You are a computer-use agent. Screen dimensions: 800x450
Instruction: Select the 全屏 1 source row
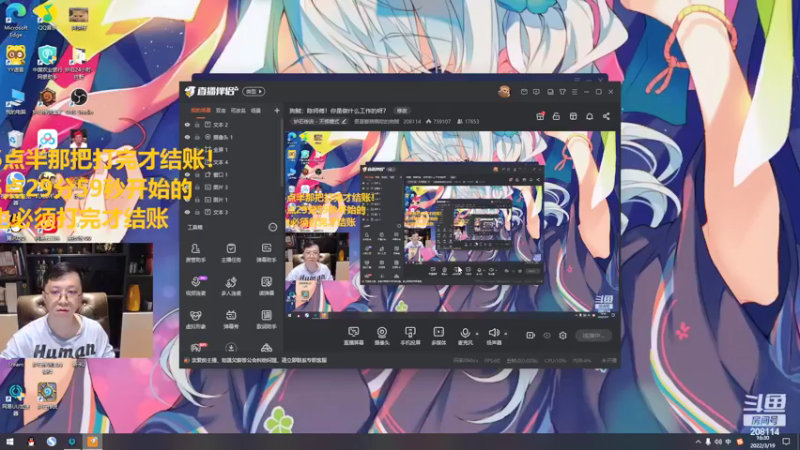(233, 149)
